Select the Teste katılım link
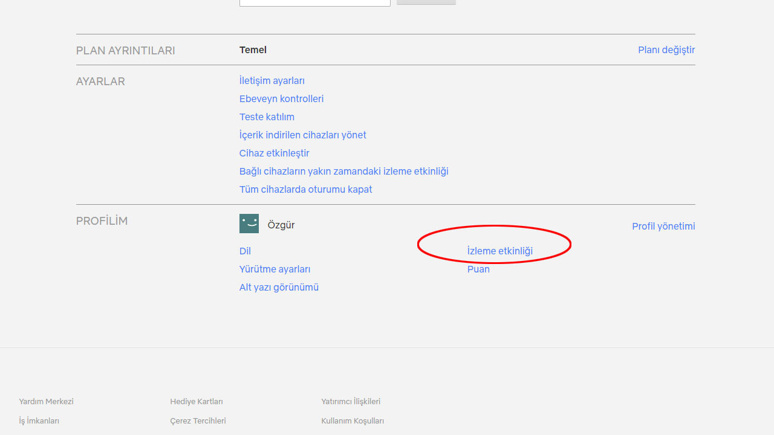The width and height of the screenshot is (774, 435). (x=266, y=117)
